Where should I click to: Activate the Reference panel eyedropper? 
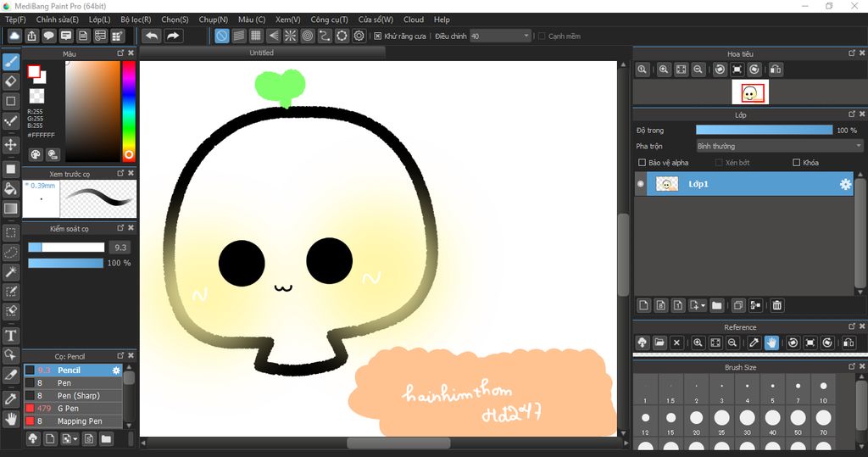pyautogui.click(x=754, y=343)
